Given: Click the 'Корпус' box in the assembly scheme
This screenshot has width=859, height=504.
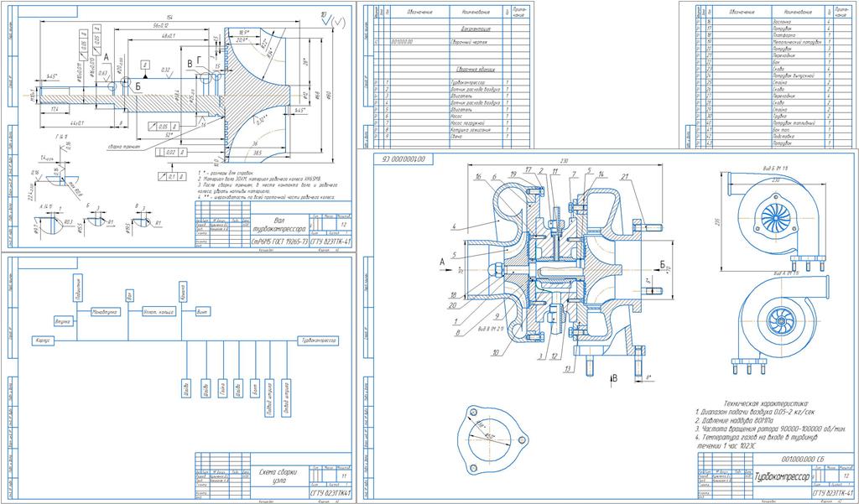Looking at the screenshot, I should pyautogui.click(x=44, y=340).
